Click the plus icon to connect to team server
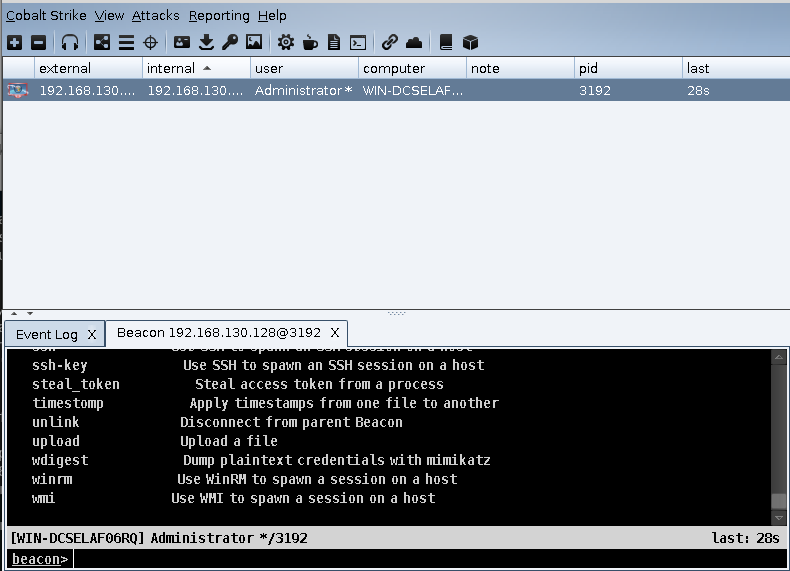This screenshot has height=571, width=790. [15, 42]
